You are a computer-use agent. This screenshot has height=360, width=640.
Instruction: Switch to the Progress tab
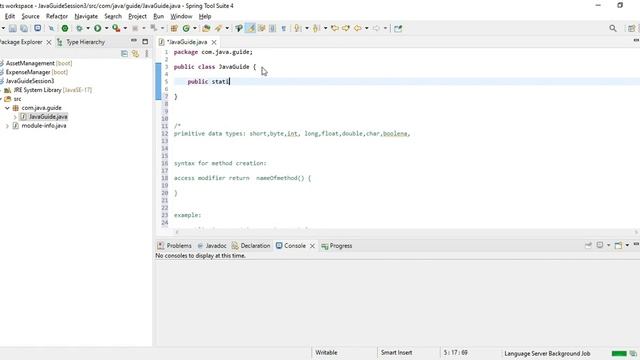337,246
